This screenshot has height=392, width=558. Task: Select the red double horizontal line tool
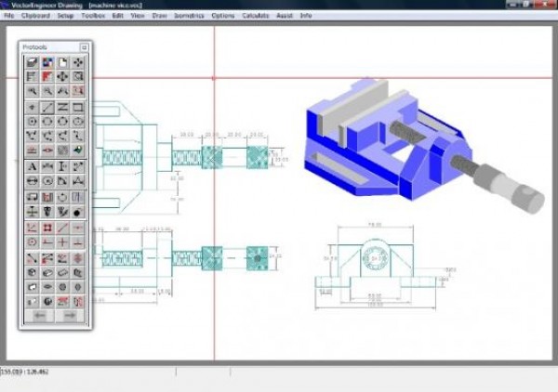[32, 150]
